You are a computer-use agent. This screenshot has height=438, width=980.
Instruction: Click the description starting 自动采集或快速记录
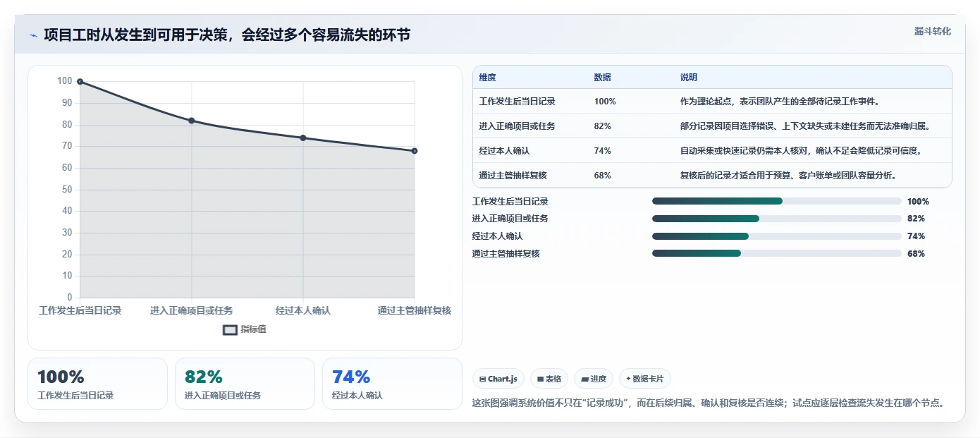pos(801,151)
